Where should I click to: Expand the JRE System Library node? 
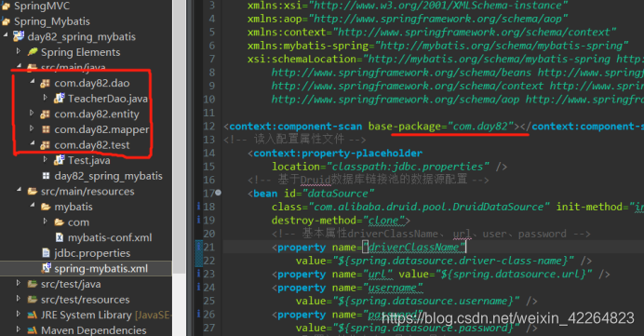18,314
